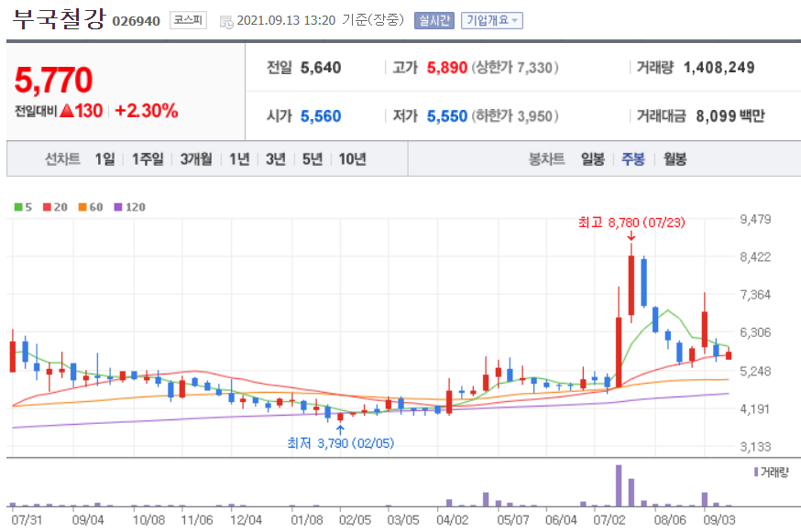This screenshot has height=532, width=801.
Task: Click the +2.30% change percentage
Action: coord(147,111)
